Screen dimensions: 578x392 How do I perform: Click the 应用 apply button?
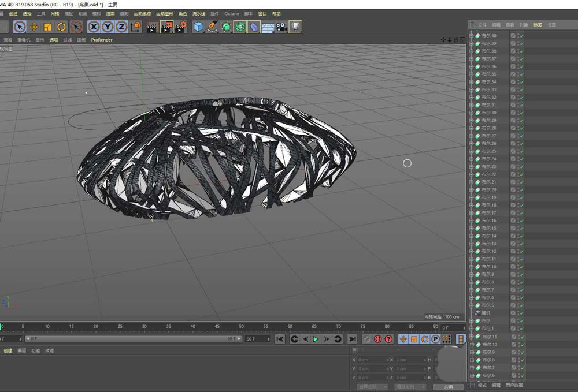coord(449,387)
